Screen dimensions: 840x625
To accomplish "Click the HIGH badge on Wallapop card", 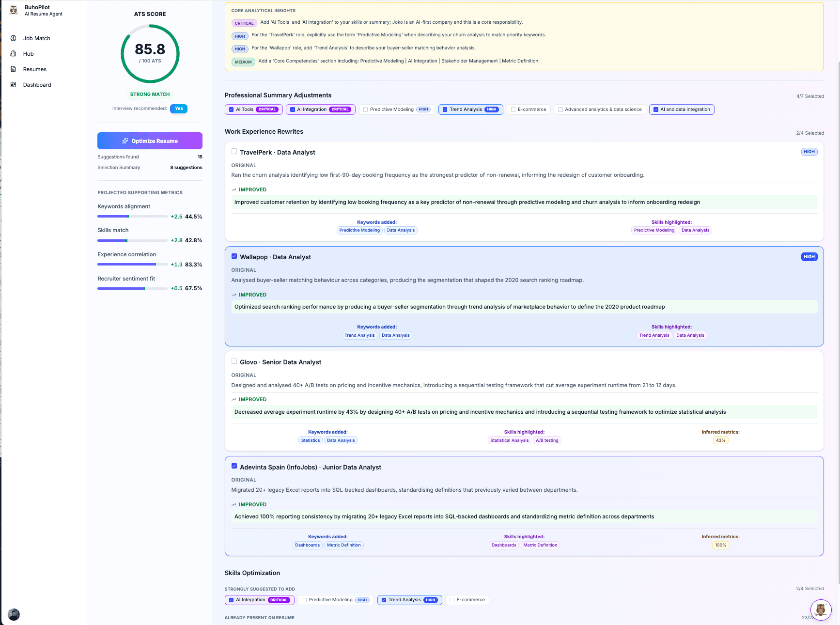I will pos(809,257).
